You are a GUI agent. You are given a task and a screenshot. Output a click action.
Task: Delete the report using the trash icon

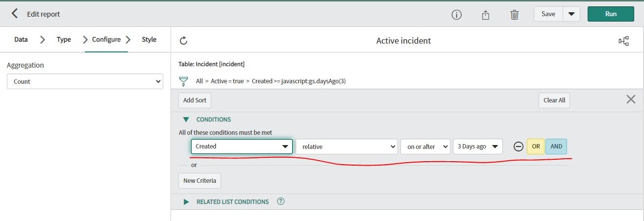(x=514, y=15)
